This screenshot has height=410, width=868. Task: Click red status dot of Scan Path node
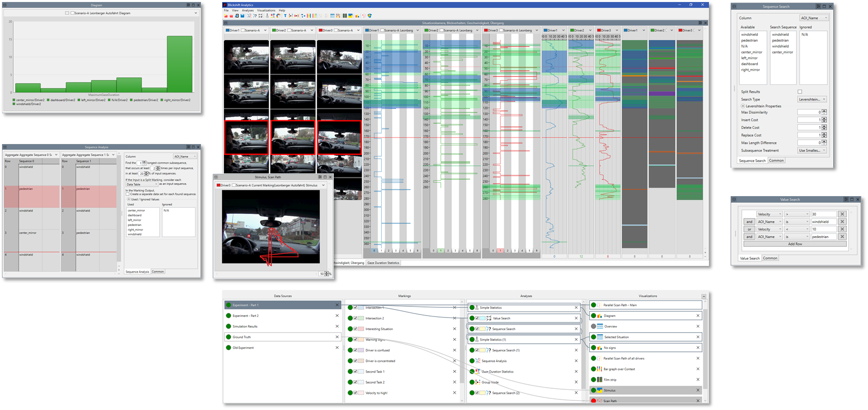(593, 401)
